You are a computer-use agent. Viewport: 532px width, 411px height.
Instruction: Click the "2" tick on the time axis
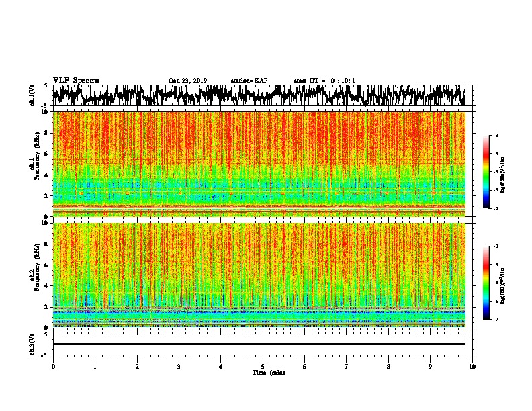pos(137,367)
